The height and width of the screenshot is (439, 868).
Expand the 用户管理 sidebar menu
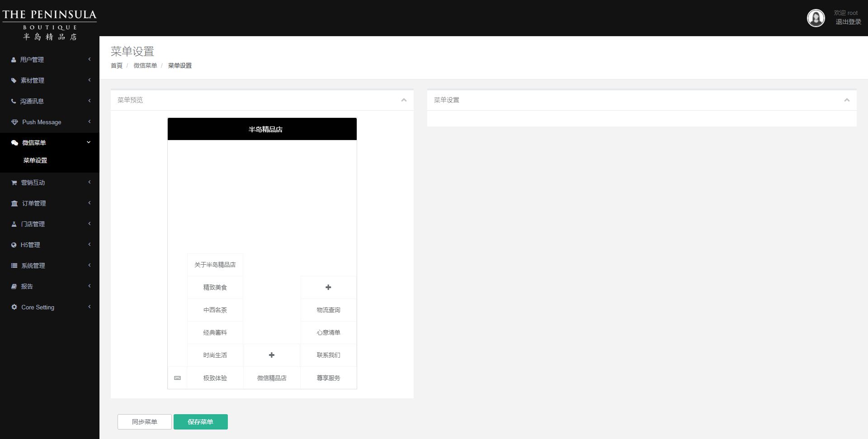click(50, 60)
